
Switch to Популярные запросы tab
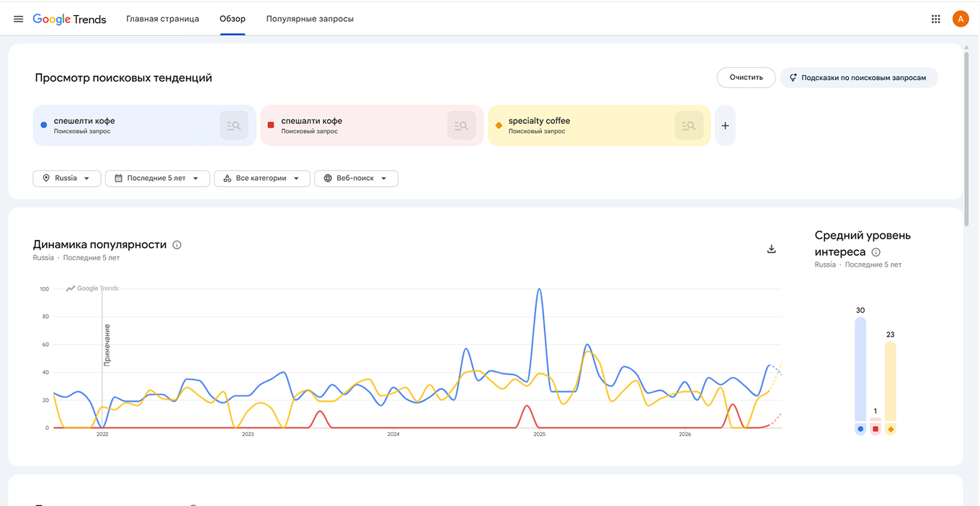310,19
